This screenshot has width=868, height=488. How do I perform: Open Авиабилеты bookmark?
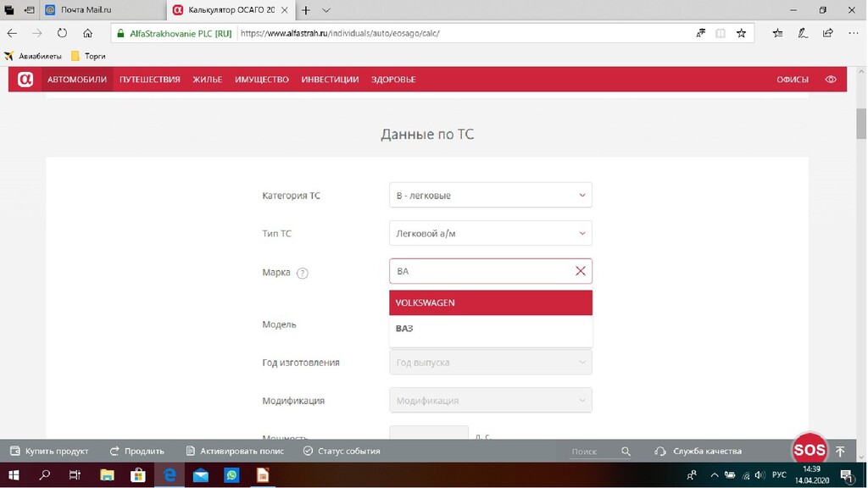(33, 56)
